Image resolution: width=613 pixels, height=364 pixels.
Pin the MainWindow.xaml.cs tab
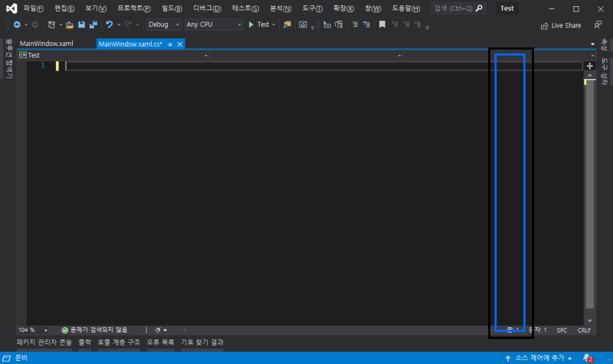[169, 44]
